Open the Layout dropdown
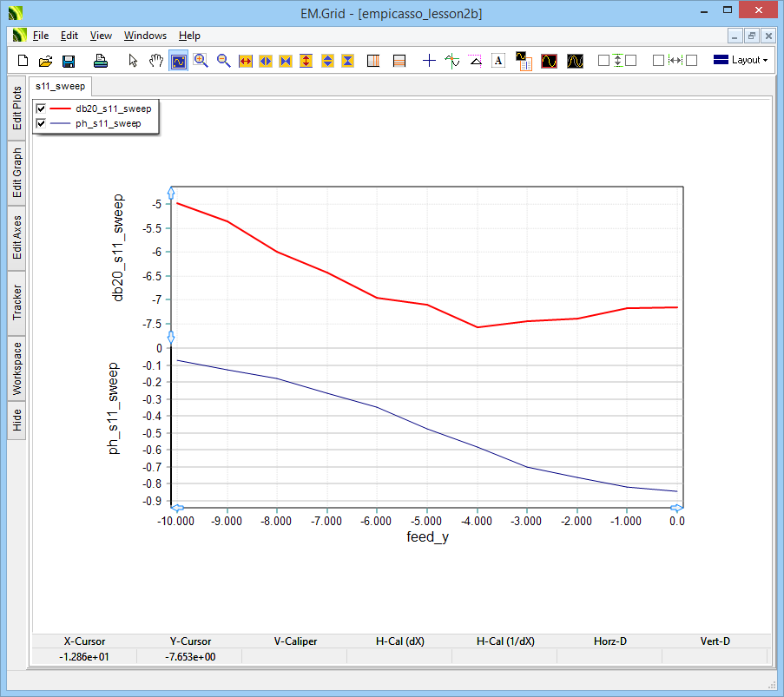 coord(740,61)
